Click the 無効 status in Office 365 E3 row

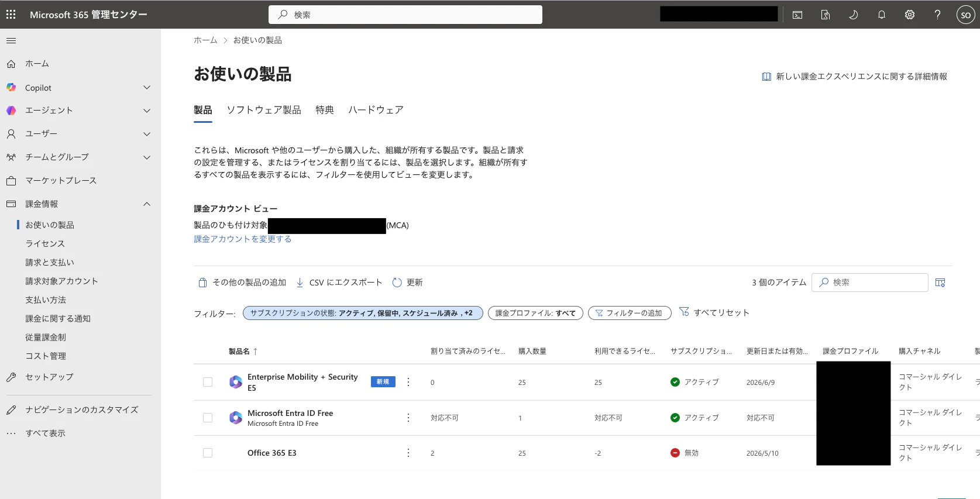tap(685, 453)
